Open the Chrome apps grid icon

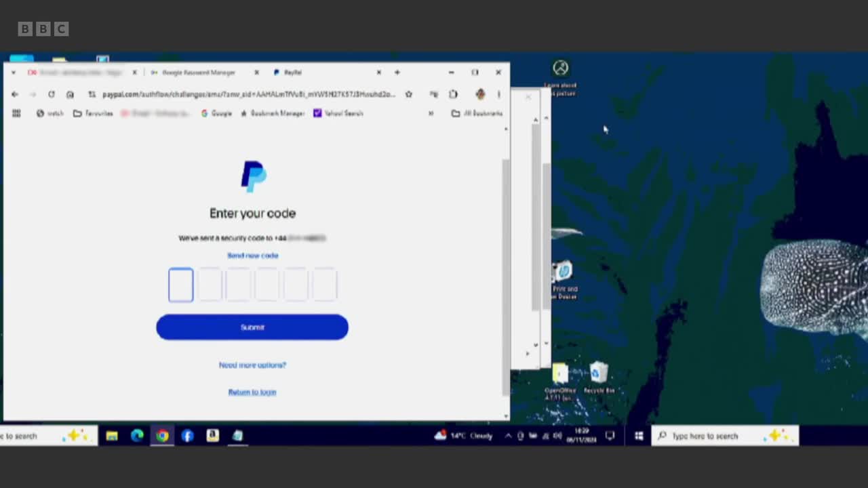(16, 113)
